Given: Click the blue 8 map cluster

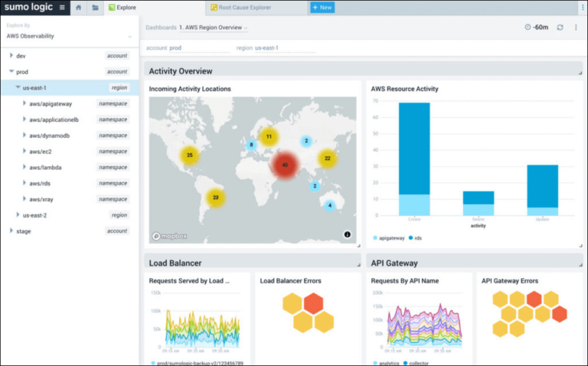Looking at the screenshot, I should click(x=251, y=145).
